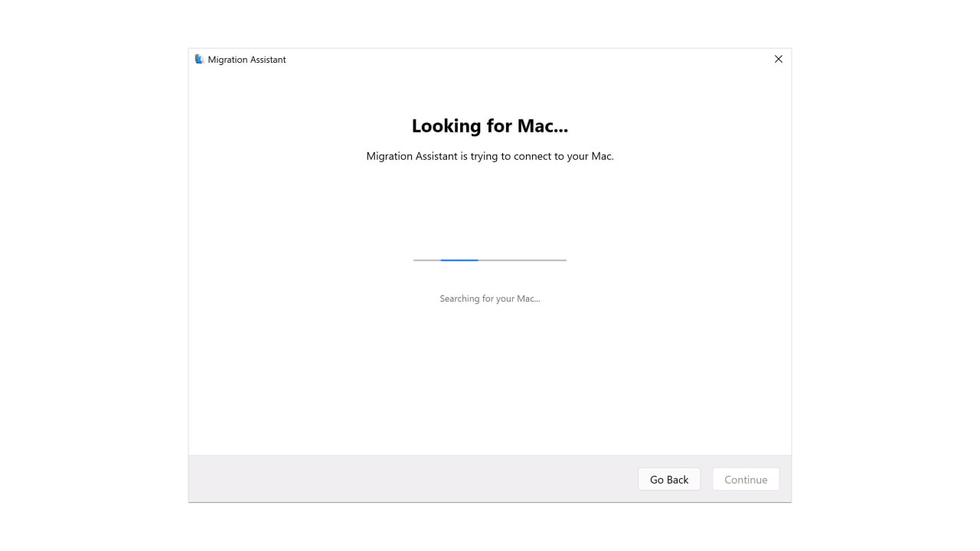The height and width of the screenshot is (551, 980).
Task: Click the greyed-out Continue button
Action: coord(746,480)
